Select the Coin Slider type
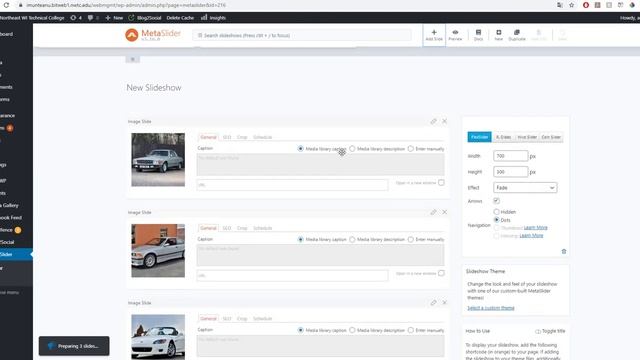The height and width of the screenshot is (360, 640). point(551,137)
